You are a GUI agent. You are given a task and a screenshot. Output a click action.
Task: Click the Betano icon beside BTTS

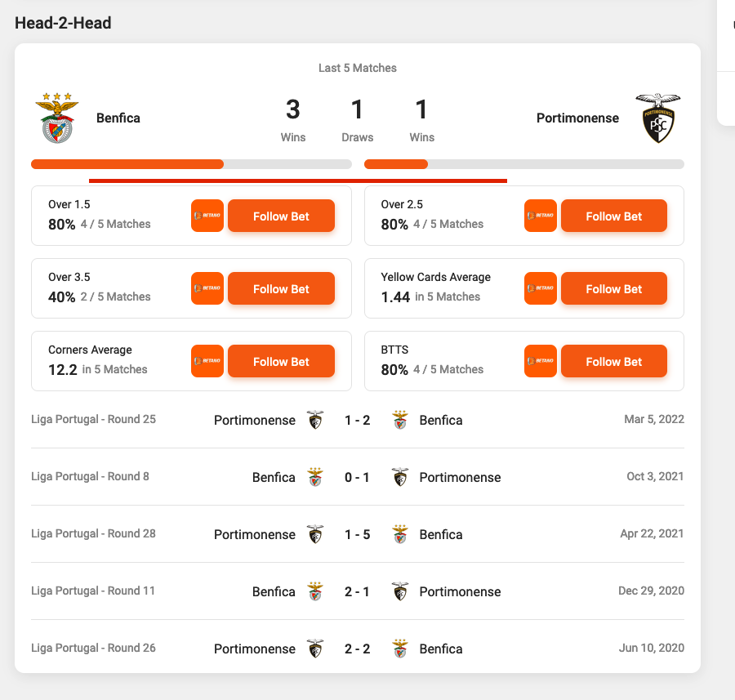(x=540, y=361)
